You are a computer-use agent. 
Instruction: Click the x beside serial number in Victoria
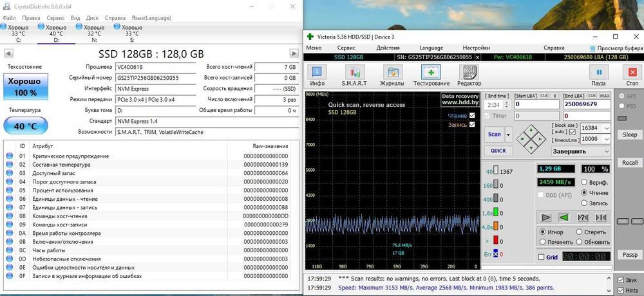pos(477,57)
